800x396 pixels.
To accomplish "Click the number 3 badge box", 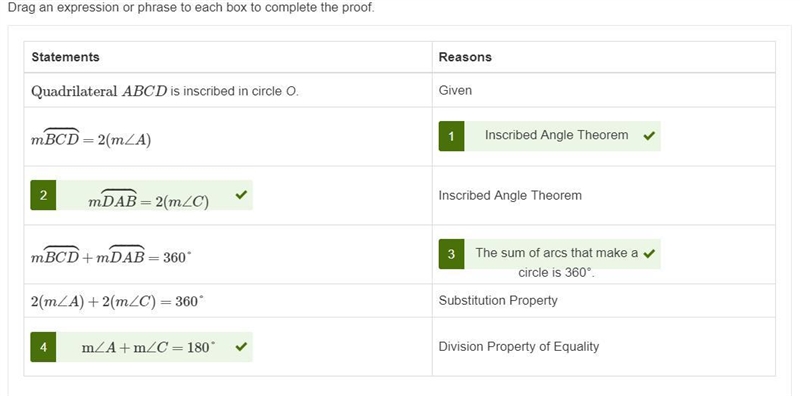I will pos(452,254).
